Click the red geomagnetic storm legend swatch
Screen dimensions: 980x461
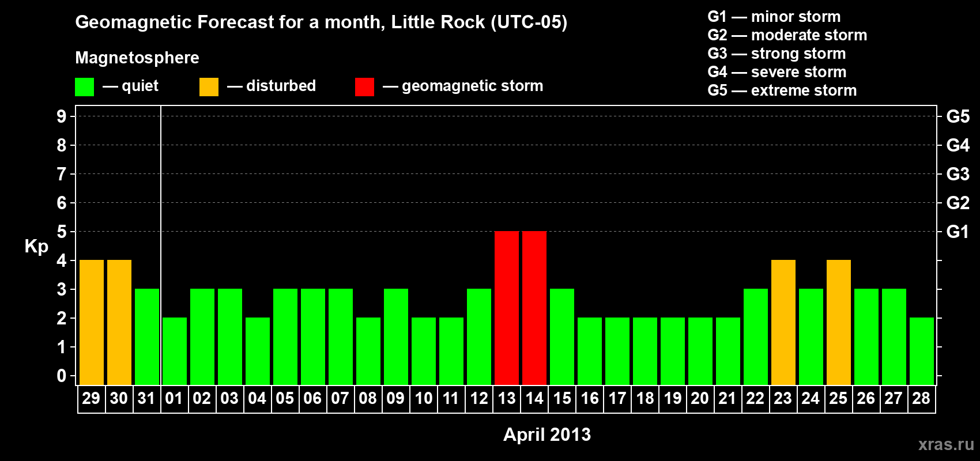pyautogui.click(x=364, y=87)
